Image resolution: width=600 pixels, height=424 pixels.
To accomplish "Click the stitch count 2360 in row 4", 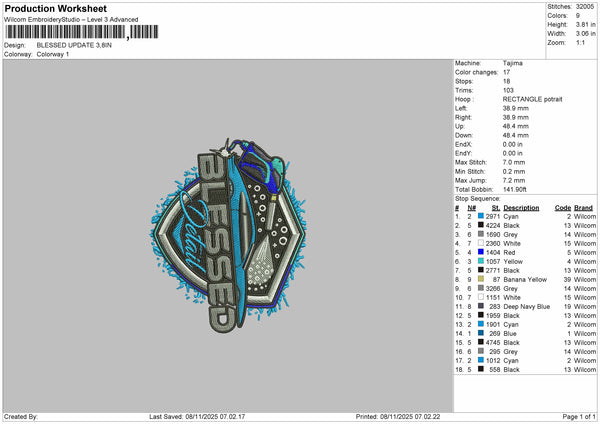I will point(493,243).
